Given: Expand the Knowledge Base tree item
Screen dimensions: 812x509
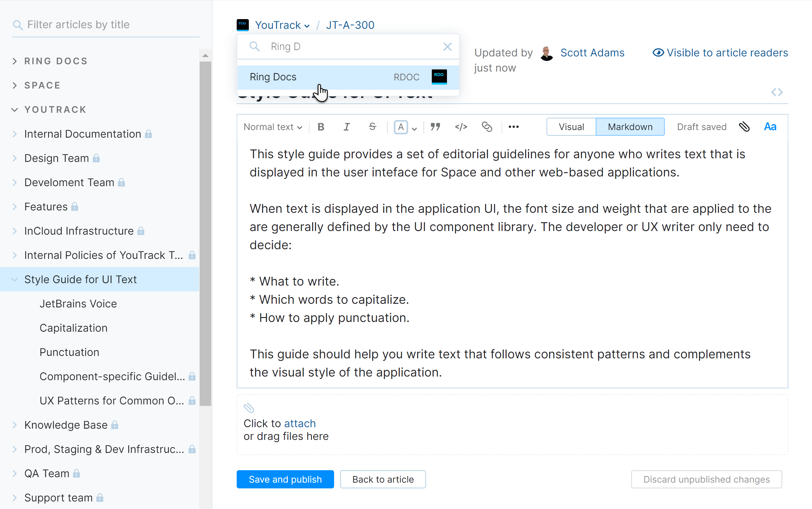Looking at the screenshot, I should pos(14,425).
